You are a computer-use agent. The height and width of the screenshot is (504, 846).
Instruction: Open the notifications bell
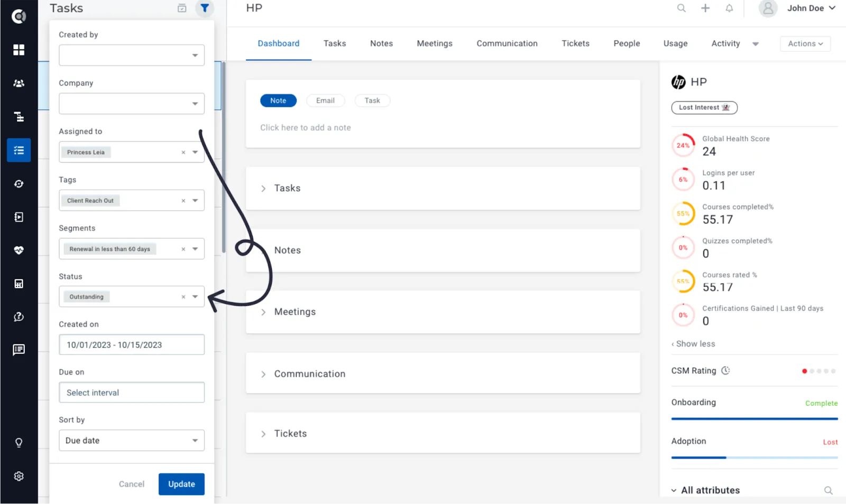(x=729, y=8)
